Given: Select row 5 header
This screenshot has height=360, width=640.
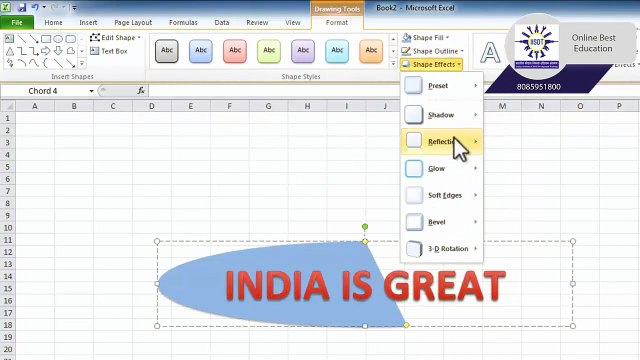Looking at the screenshot, I should coord(7,167).
